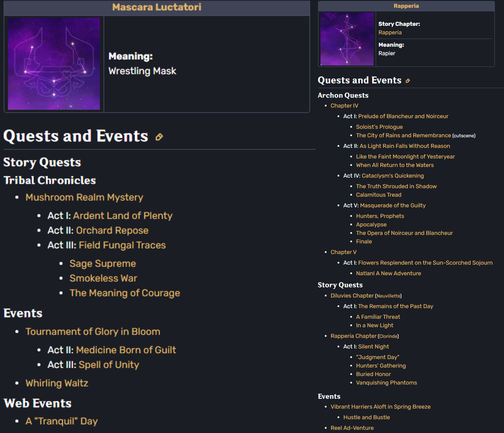Viewport: 504px width, 433px height.
Task: Open Flowers Resplendent on the Sun-Scorched Sojourn
Action: [426, 263]
